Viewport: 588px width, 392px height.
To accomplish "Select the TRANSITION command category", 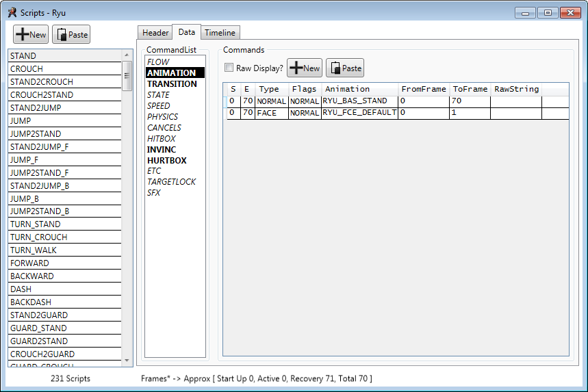I will point(172,84).
